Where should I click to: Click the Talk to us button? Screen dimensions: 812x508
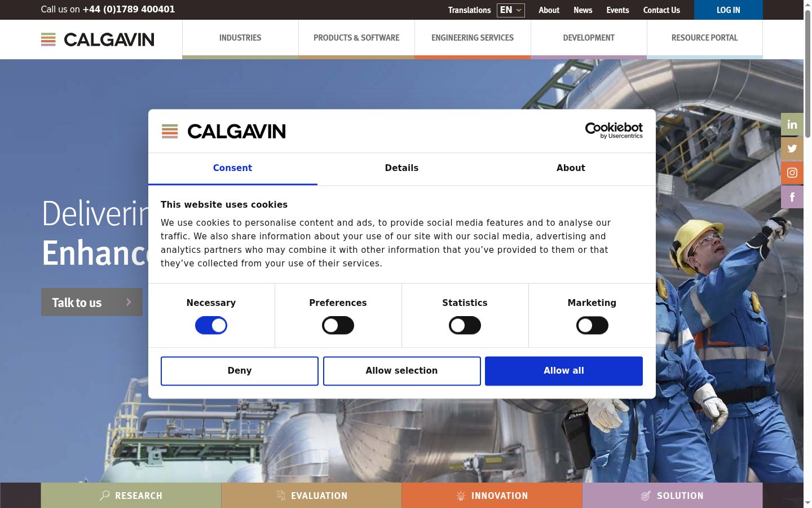[x=92, y=302]
